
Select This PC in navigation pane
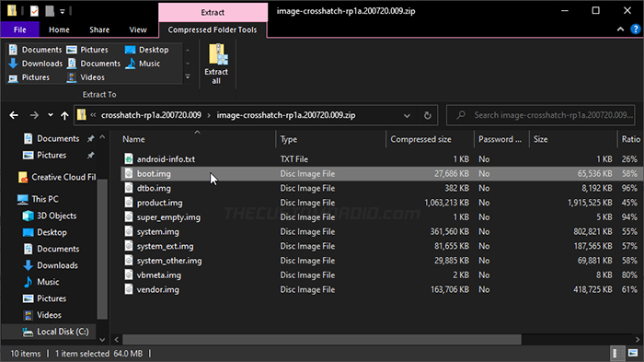pos(39,199)
